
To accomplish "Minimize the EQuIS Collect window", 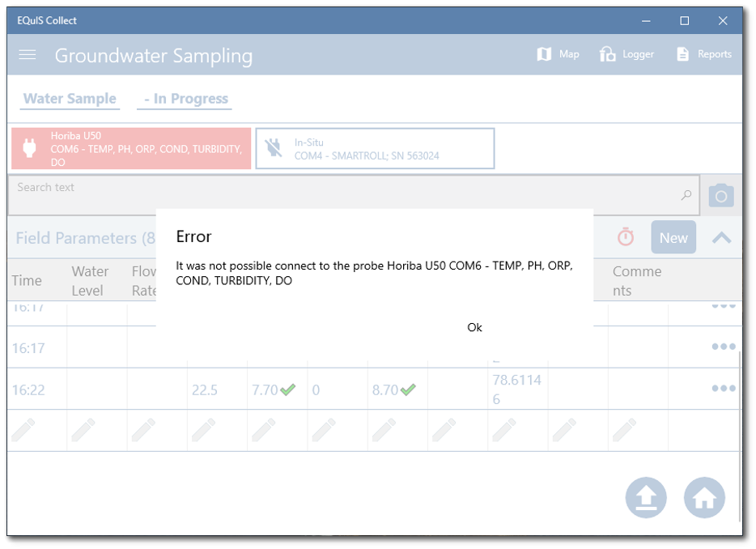I will pyautogui.click(x=646, y=21).
